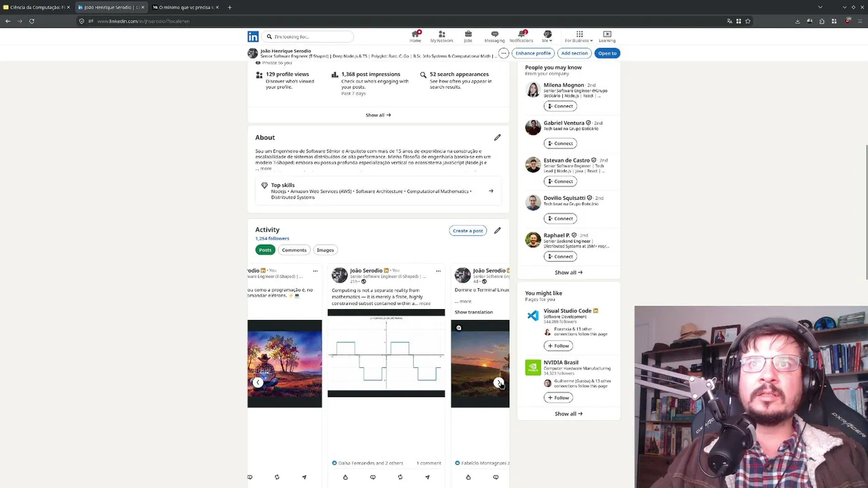The width and height of the screenshot is (868, 488).
Task: Open the NVIDIA Brasil page logo
Action: click(x=533, y=367)
